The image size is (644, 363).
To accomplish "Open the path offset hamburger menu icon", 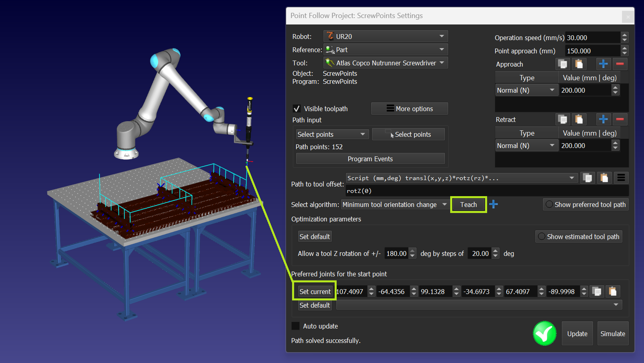I will pyautogui.click(x=621, y=178).
